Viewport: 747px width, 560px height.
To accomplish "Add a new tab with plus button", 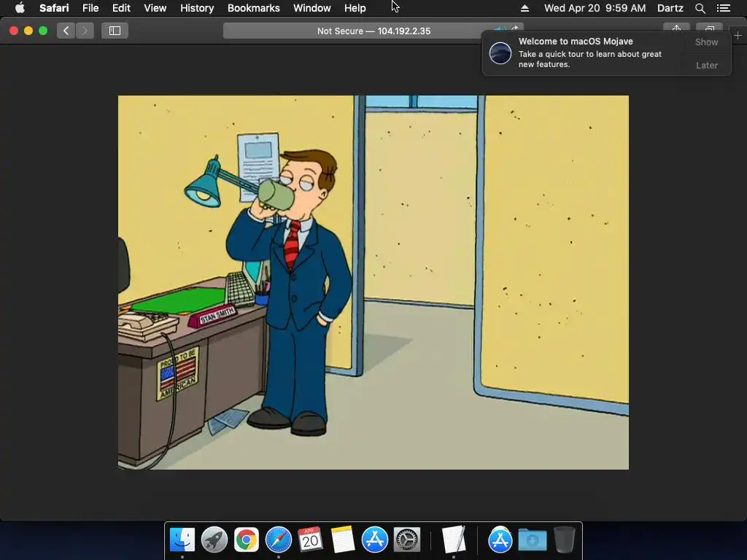I will point(738,36).
